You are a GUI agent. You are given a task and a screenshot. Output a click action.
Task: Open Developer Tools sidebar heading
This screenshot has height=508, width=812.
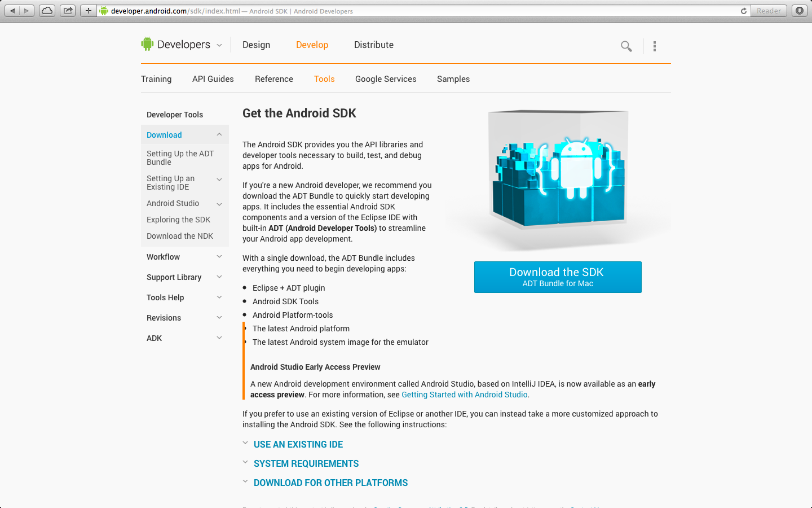(x=175, y=115)
